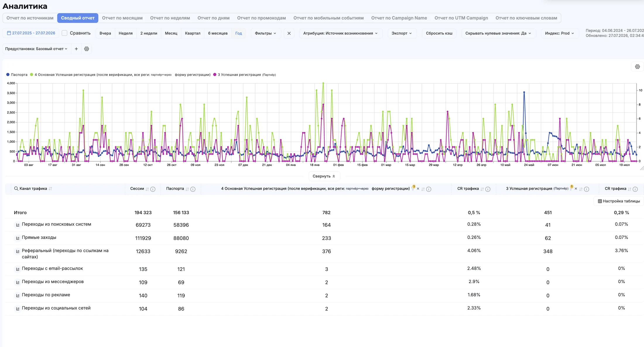The width and height of the screenshot is (644, 347).
Task: Select the Год period
Action: coord(239,33)
